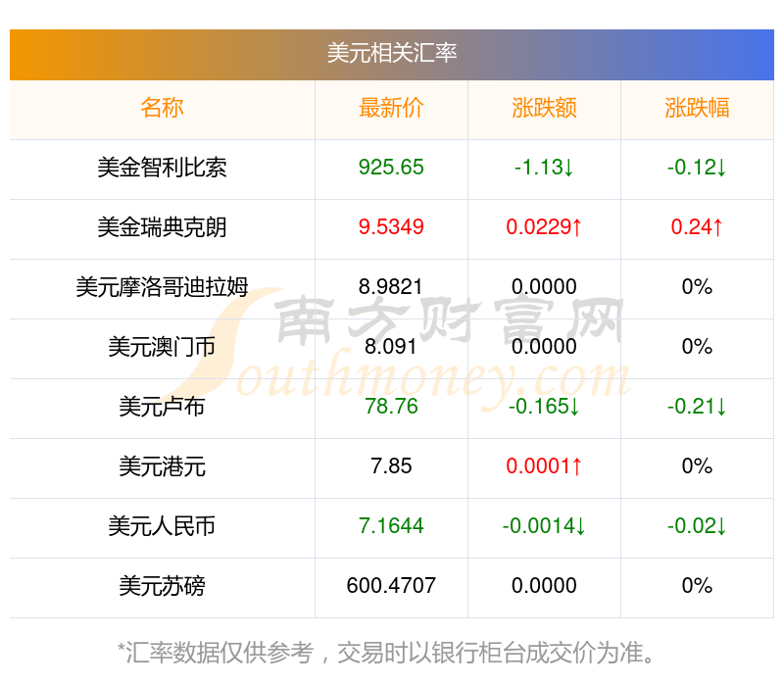Screen dimensions: 784x684
Task: Click the change value -0.0014↓
Action: 544,525
